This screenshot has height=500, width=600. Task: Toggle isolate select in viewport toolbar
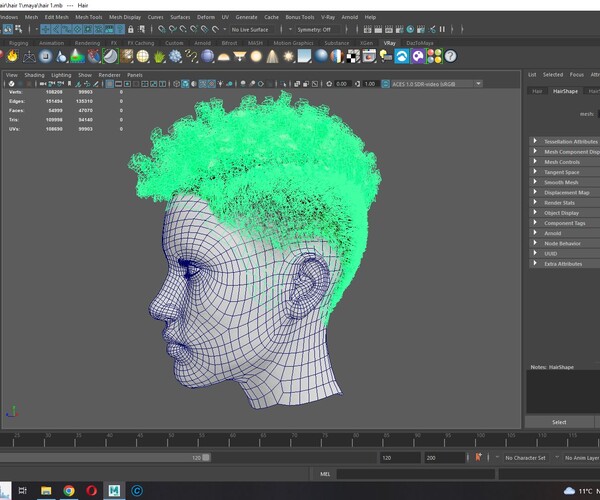click(x=284, y=84)
